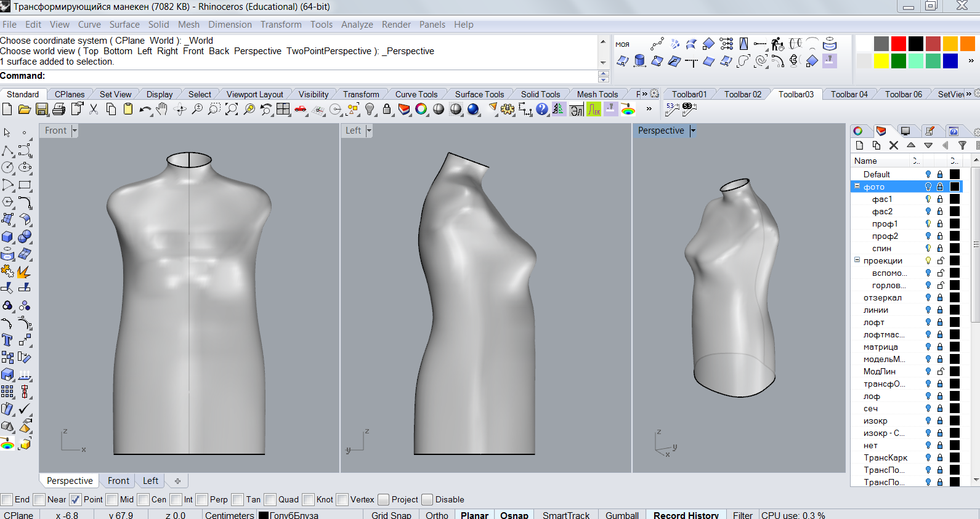Click the Save file icon
The height and width of the screenshot is (519, 980).
[41, 109]
